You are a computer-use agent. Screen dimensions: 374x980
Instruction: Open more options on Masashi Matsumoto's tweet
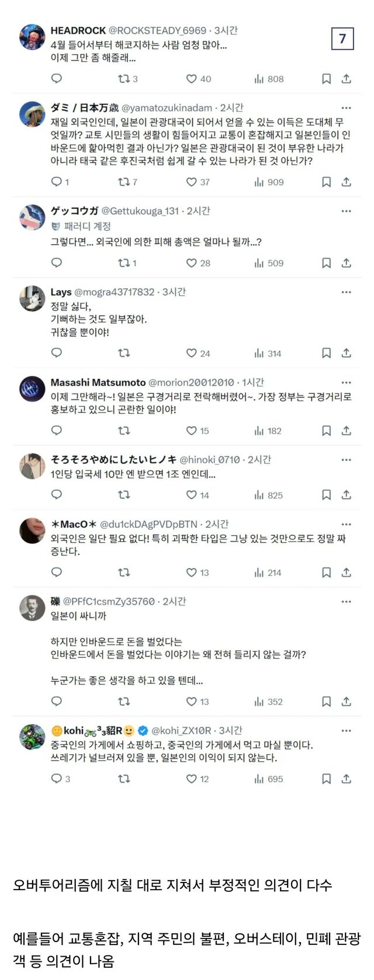click(x=346, y=383)
